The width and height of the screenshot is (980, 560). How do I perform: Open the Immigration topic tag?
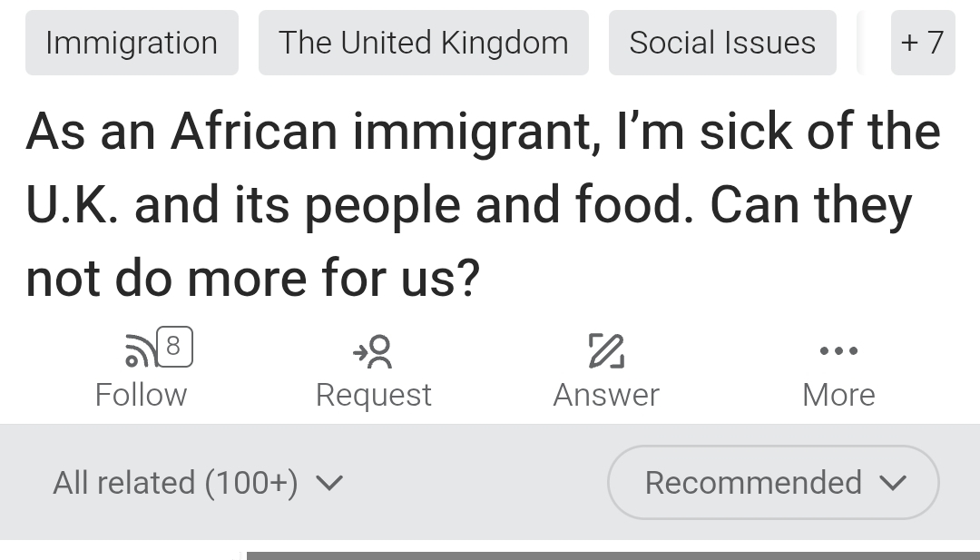(132, 43)
